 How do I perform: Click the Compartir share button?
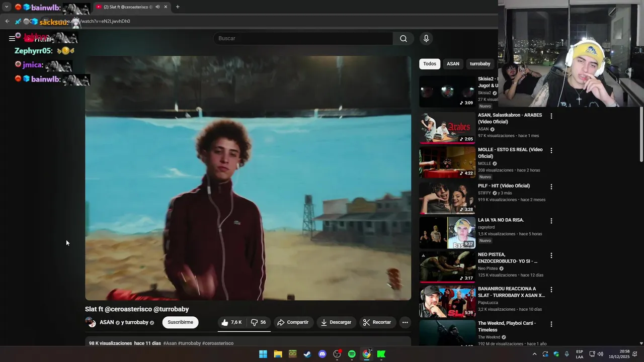[293, 322]
